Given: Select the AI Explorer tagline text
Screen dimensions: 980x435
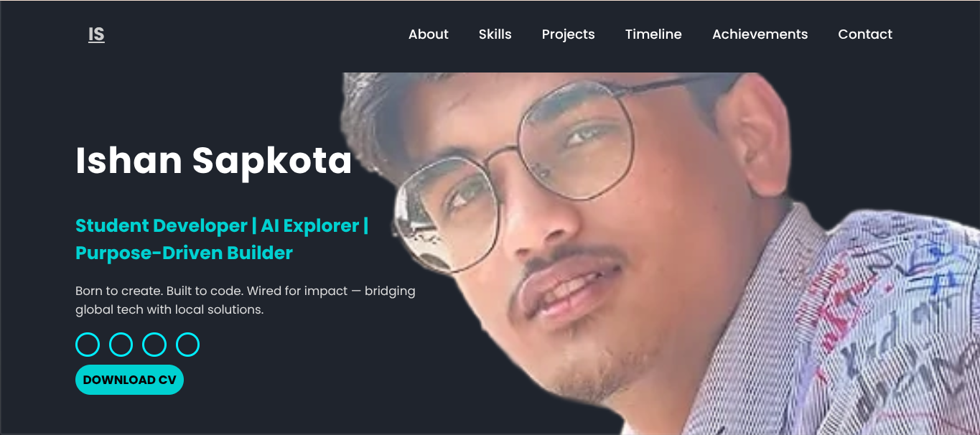Looking at the screenshot, I should 309,225.
